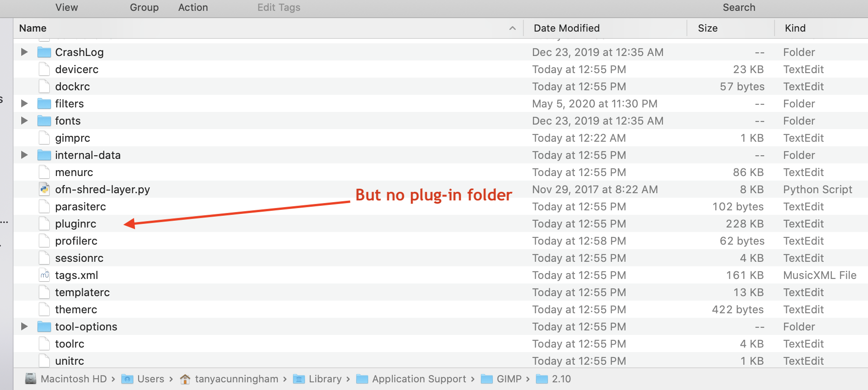This screenshot has width=868, height=390.
Task: Click the CrashLog folder icon
Action: [44, 52]
